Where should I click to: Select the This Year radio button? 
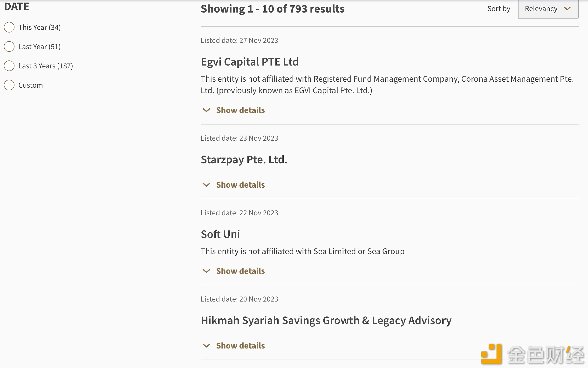tap(9, 27)
